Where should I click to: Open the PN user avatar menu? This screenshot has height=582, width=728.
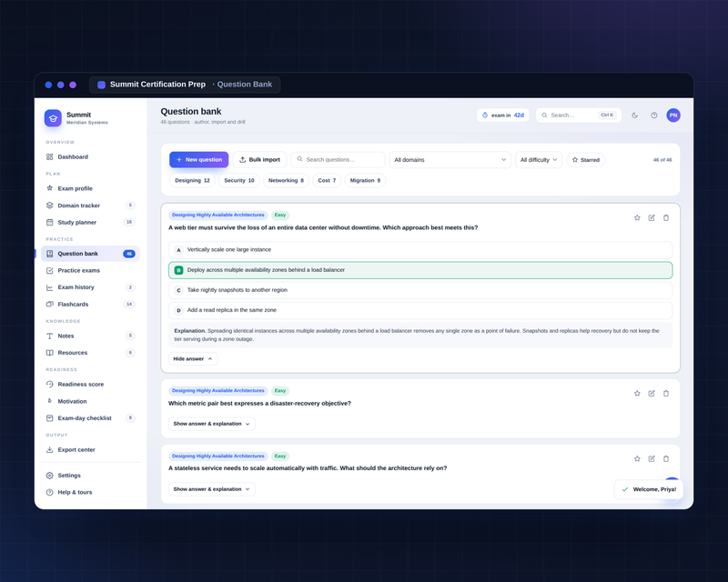[673, 115]
